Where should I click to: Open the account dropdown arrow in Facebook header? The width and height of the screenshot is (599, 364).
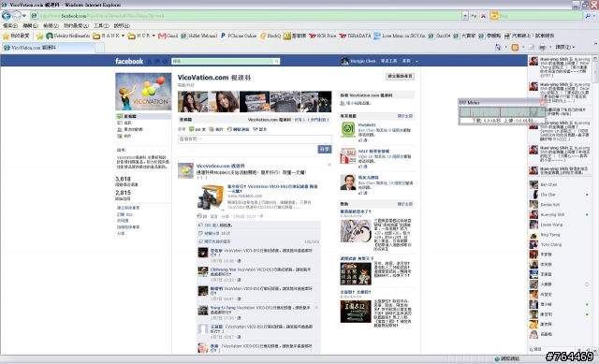(416, 61)
